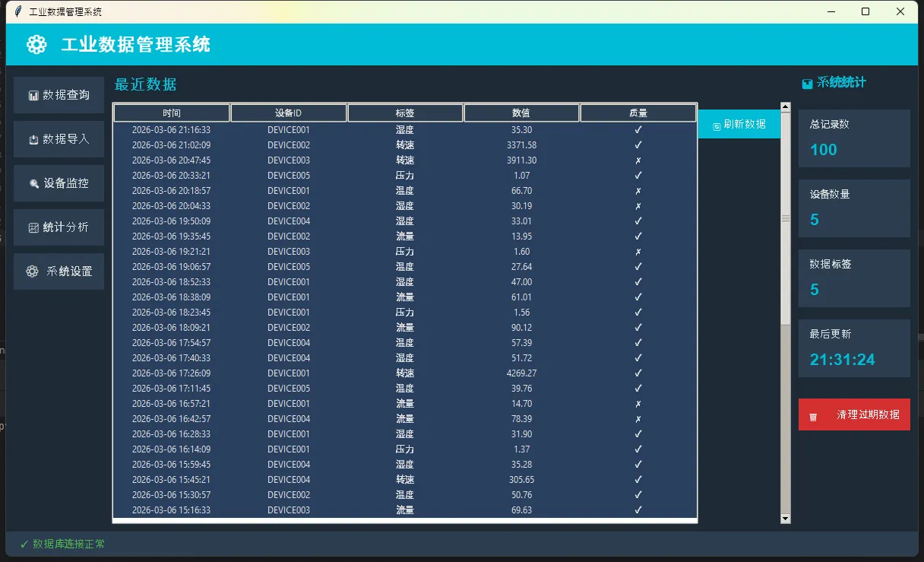Select the DEVICE003 row with value 3911.30

[x=404, y=160]
